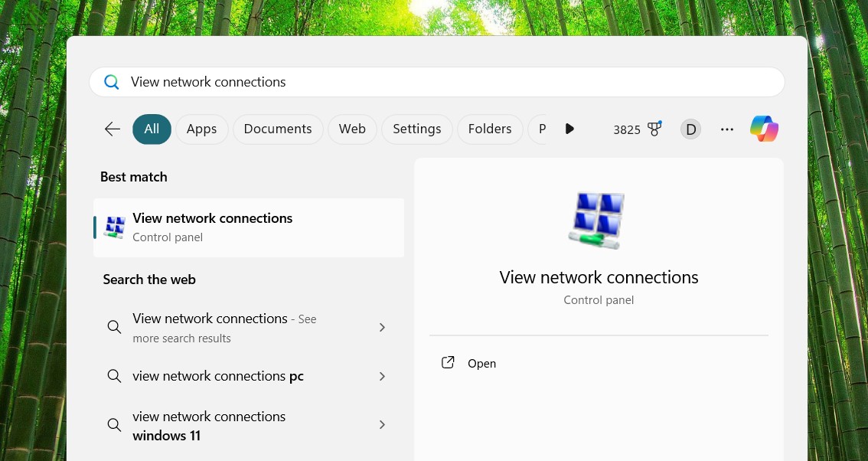The height and width of the screenshot is (461, 868).
Task: Open the three-dot more options menu
Action: [x=727, y=129]
